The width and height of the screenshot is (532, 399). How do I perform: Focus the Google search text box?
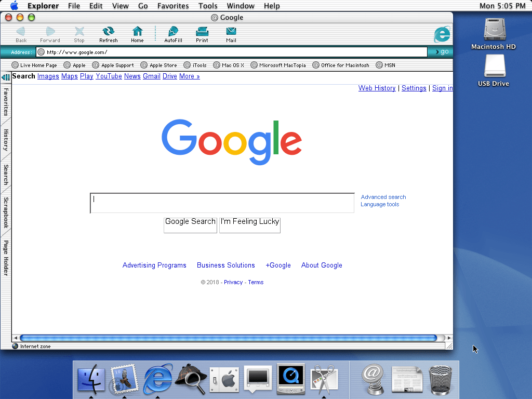[222, 203]
